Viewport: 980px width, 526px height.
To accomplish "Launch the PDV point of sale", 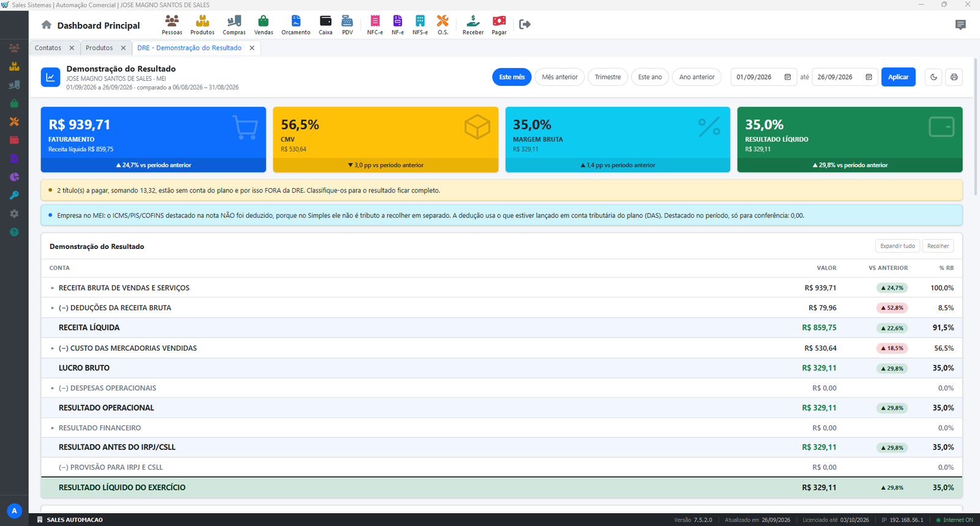I will tap(347, 25).
